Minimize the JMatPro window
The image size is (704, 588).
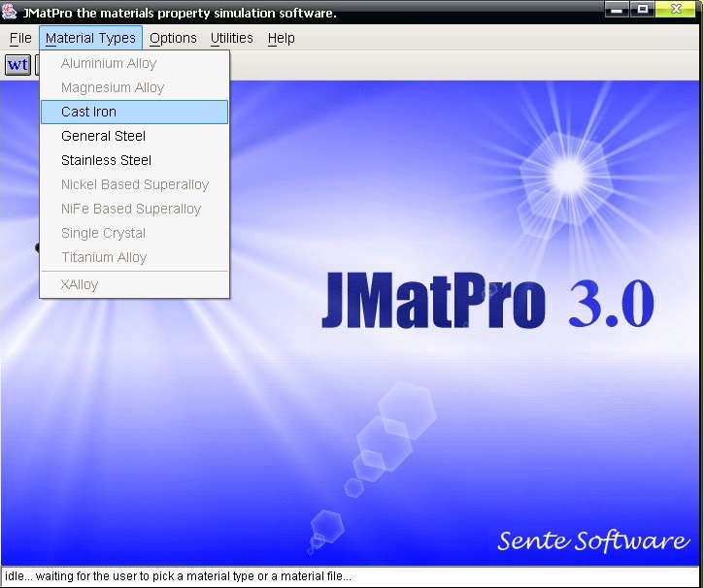pos(617,10)
